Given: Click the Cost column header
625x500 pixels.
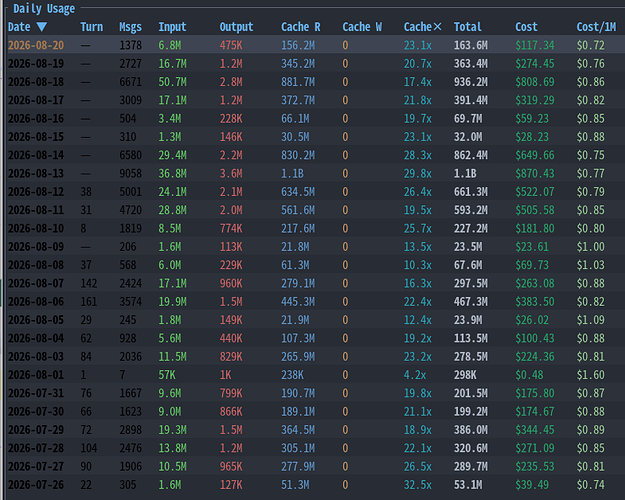Looking at the screenshot, I should pyautogui.click(x=526, y=27).
